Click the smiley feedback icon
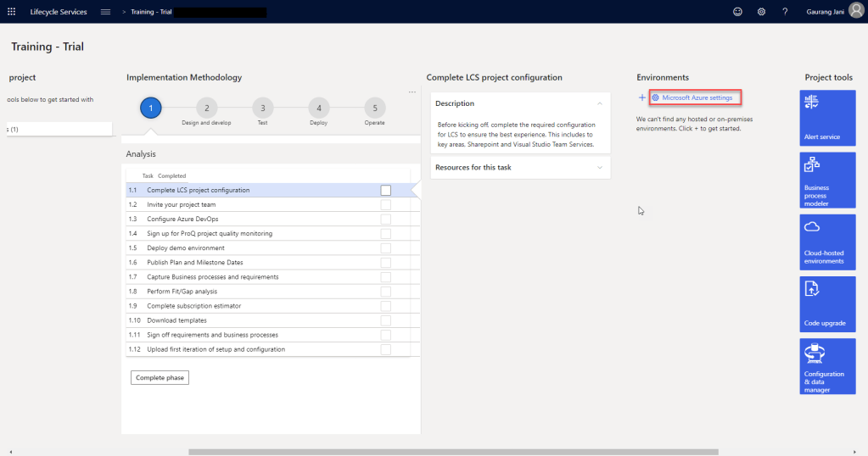The width and height of the screenshot is (868, 456). [x=736, y=12]
